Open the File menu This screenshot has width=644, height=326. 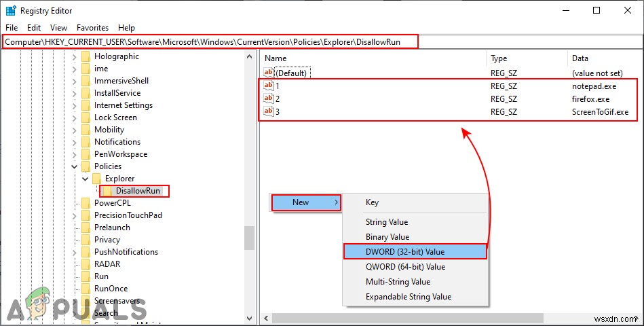click(x=12, y=28)
